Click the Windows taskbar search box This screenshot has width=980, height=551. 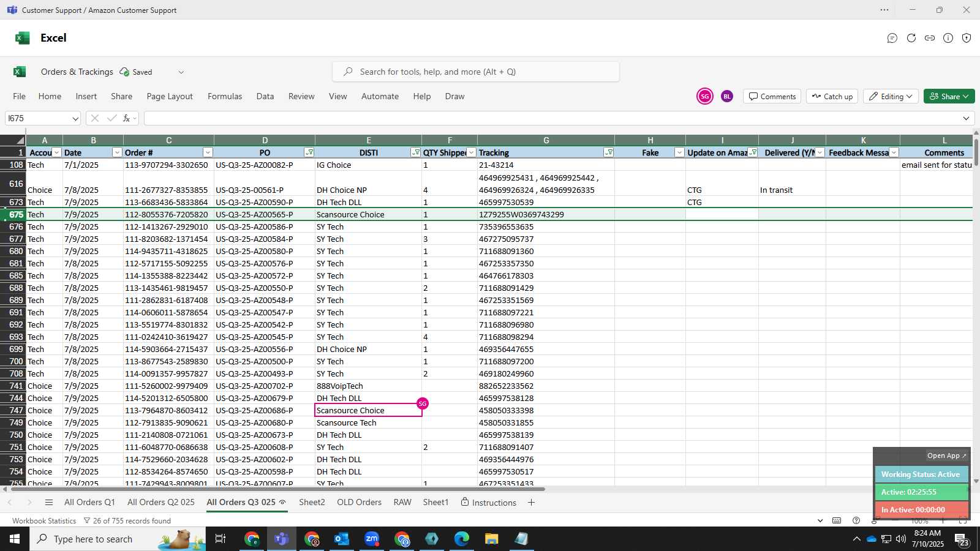118,539
